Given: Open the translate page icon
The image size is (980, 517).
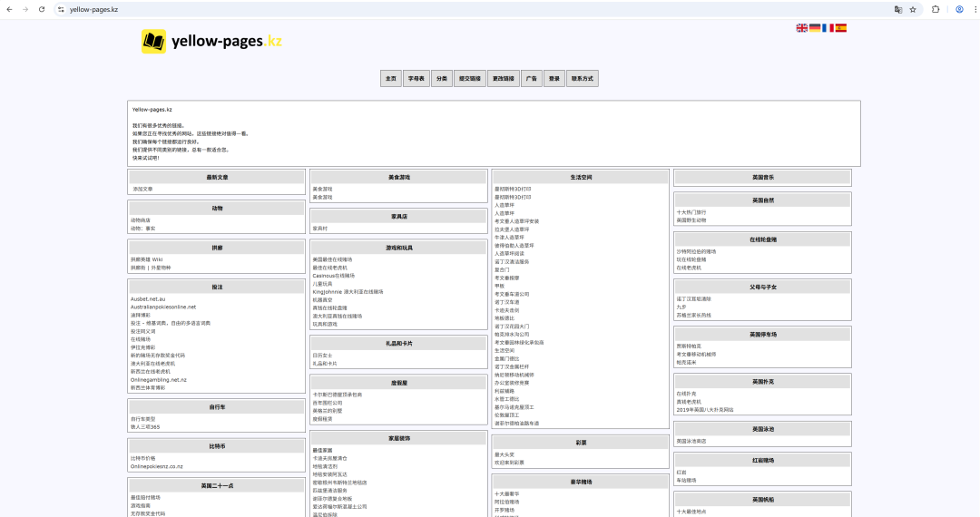Looking at the screenshot, I should pyautogui.click(x=898, y=9).
